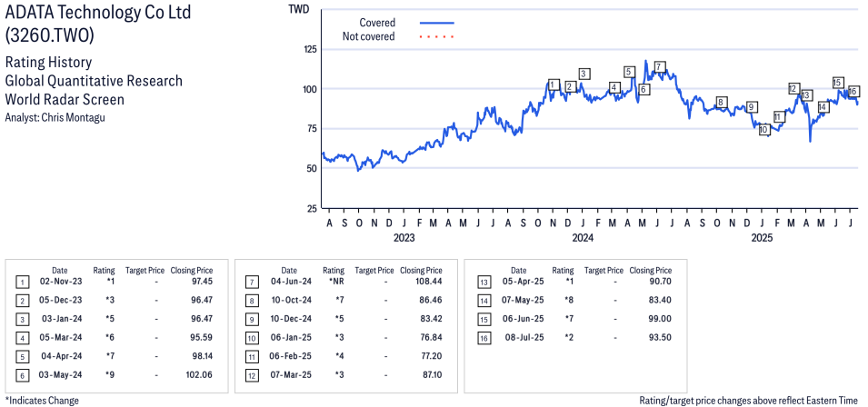The height and width of the screenshot is (407, 868).
Task: Click the Rating History heading
Action: point(48,62)
